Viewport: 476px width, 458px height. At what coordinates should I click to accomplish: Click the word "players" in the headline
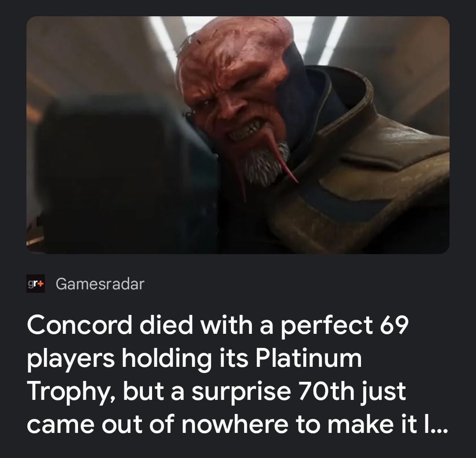coord(71,360)
